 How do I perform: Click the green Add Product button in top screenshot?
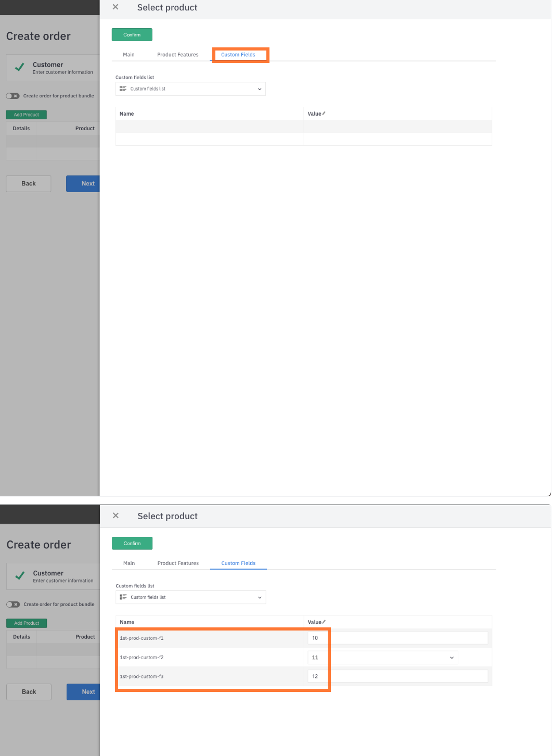click(27, 115)
